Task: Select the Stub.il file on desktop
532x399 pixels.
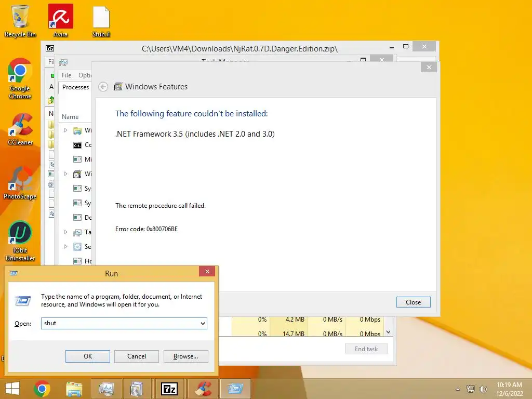Action: click(101, 21)
